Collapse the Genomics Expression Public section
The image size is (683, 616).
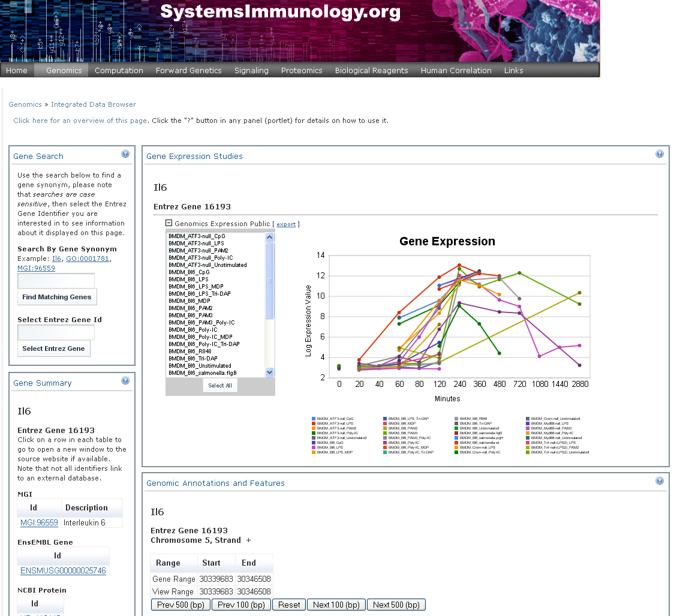click(169, 223)
